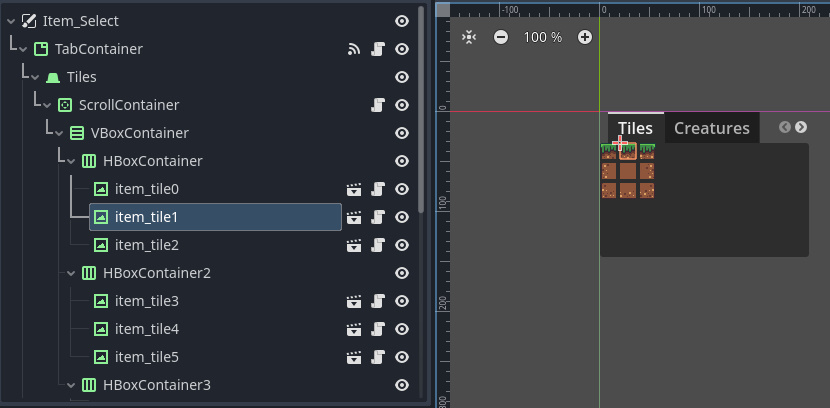Screen dimensions: 830x408
Task: Collapse the HBoxContainer2 node
Action: [x=71, y=274]
